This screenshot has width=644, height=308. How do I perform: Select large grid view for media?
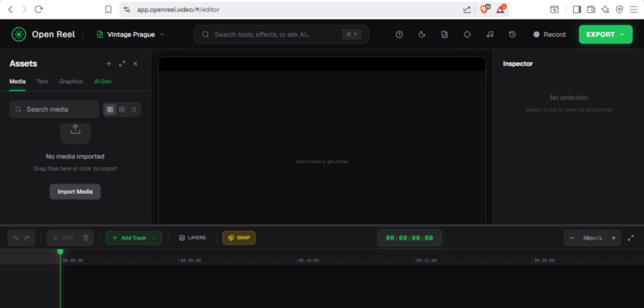[109, 109]
